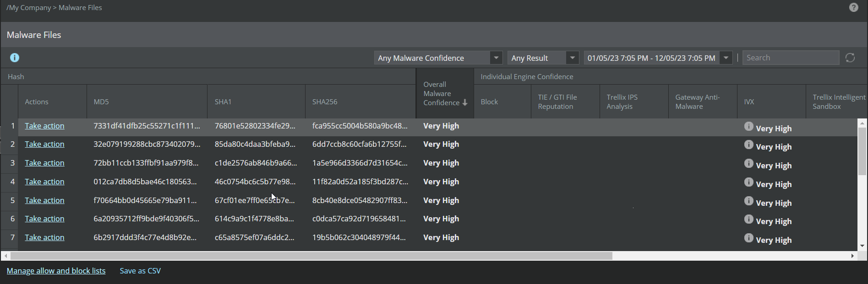Click the vertical scrollbar up arrow
Image resolution: width=868 pixels, height=284 pixels.
click(x=862, y=123)
